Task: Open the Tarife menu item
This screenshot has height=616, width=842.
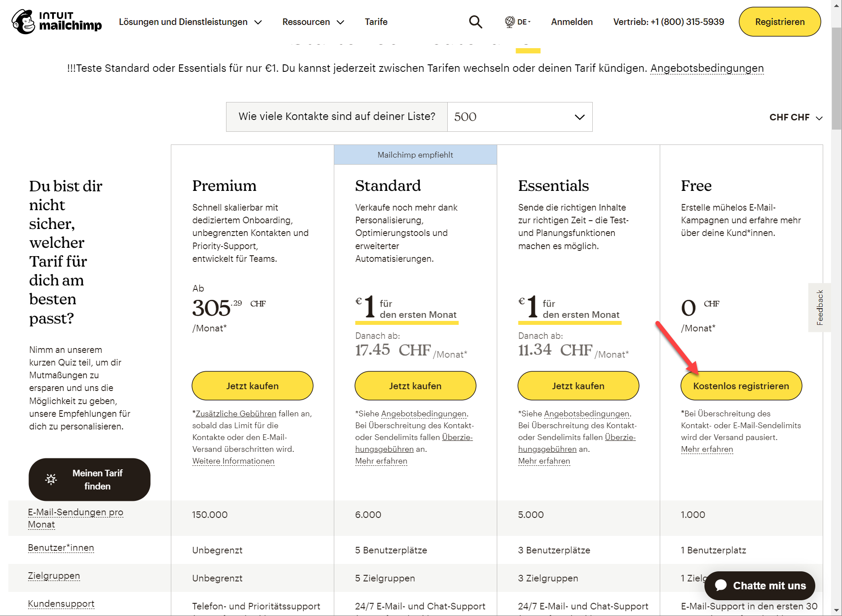Action: [376, 22]
